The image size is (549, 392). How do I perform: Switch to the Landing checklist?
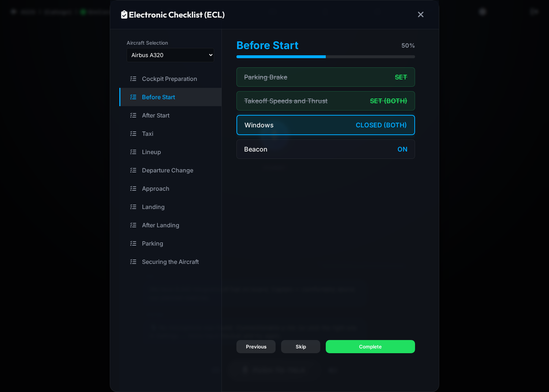pyautogui.click(x=171, y=207)
